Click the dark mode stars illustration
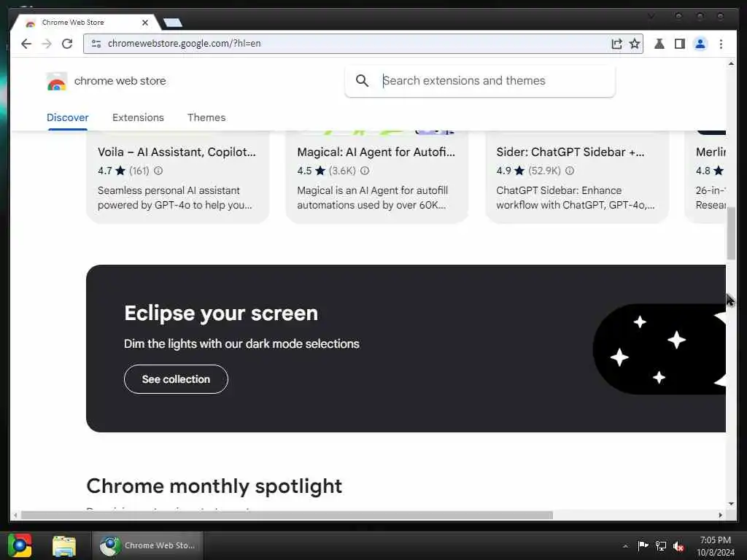The height and width of the screenshot is (560, 747). (x=659, y=349)
